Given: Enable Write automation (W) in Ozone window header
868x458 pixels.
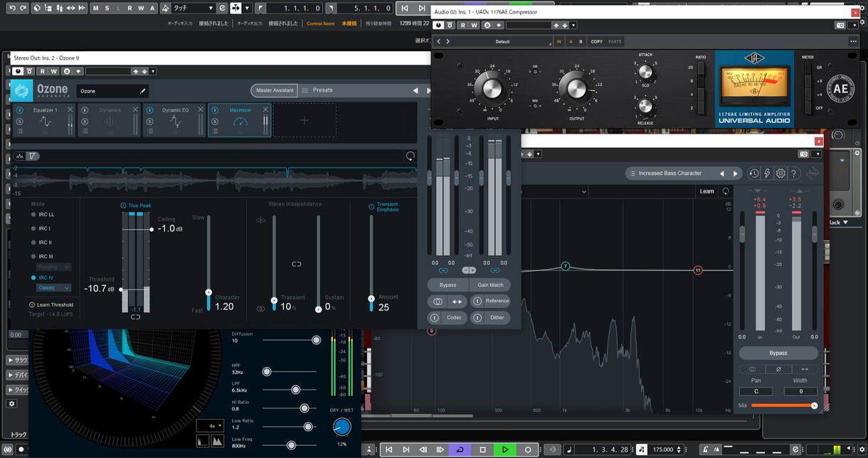Looking at the screenshot, I should (54, 71).
